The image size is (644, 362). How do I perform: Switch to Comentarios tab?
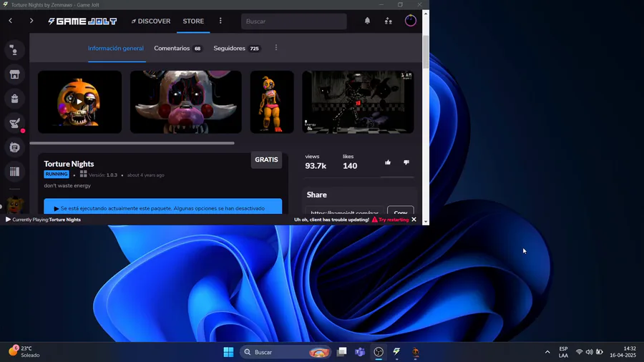coord(178,49)
